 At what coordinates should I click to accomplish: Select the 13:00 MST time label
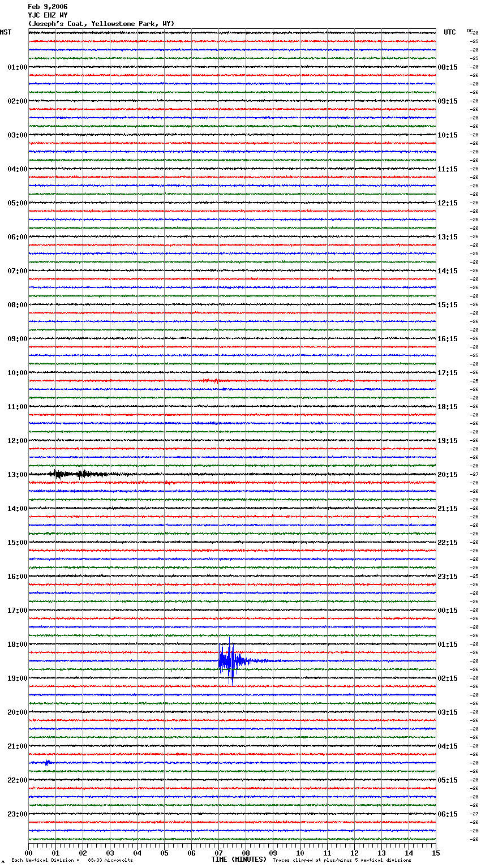18,475
